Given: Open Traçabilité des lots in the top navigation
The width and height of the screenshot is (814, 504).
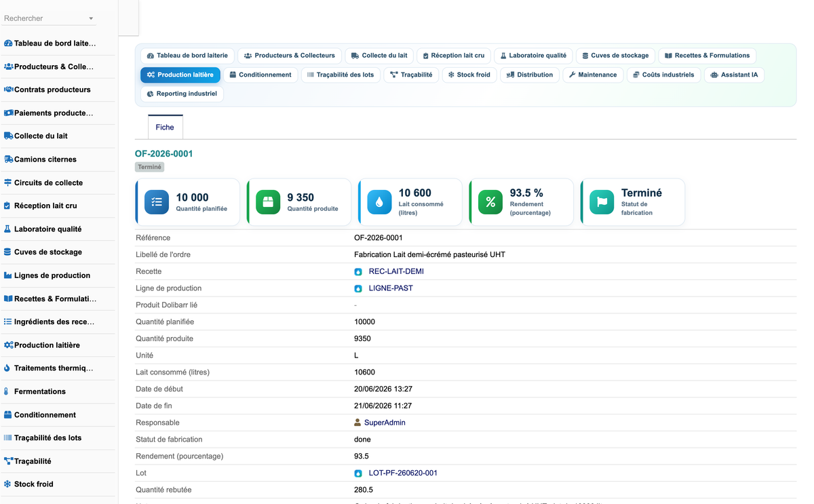Looking at the screenshot, I should point(341,75).
